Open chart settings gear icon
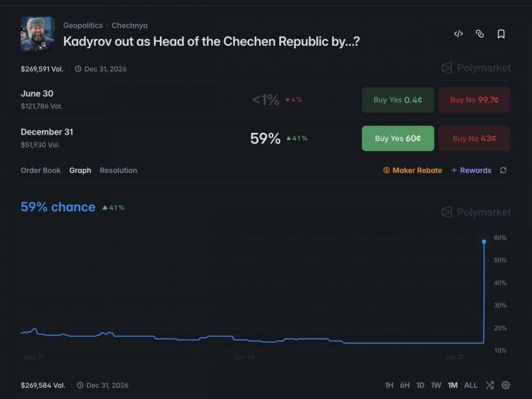This screenshot has width=532, height=399. (x=505, y=385)
